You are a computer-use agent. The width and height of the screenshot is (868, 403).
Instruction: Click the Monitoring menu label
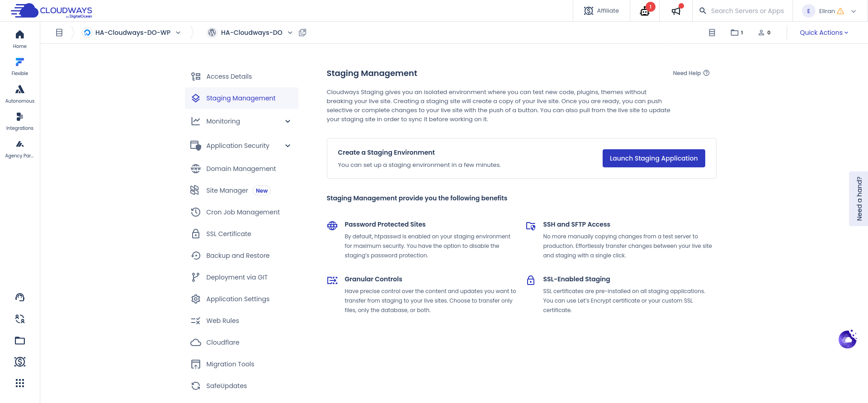click(223, 121)
